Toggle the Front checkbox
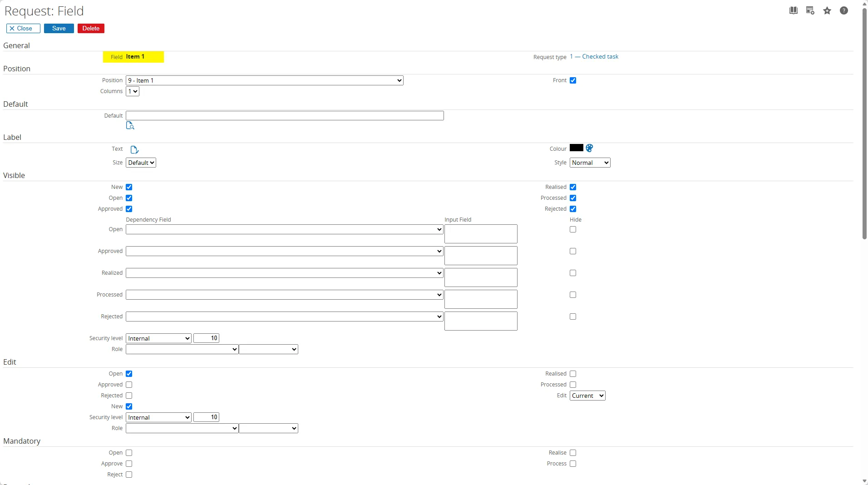The height and width of the screenshot is (485, 868). pos(573,80)
